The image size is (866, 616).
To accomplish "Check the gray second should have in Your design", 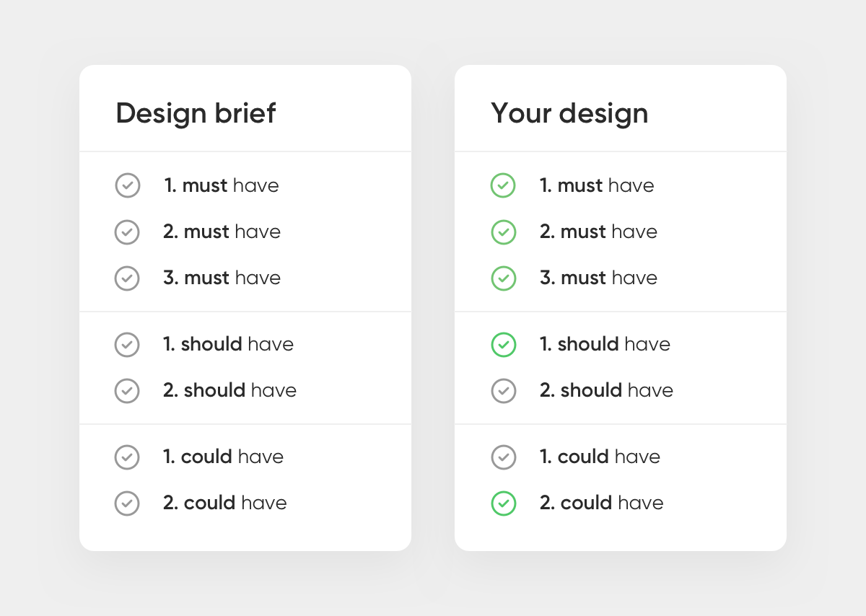I will (x=503, y=390).
